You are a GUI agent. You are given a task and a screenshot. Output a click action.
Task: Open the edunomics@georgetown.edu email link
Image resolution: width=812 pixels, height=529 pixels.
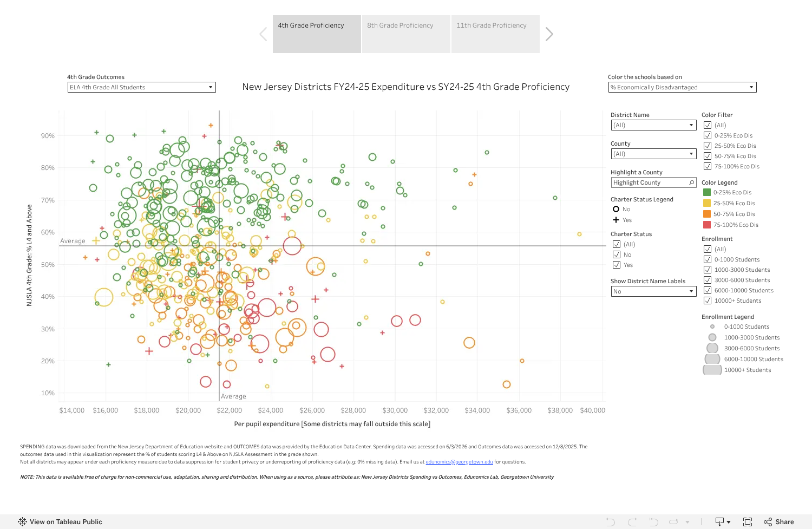(459, 462)
